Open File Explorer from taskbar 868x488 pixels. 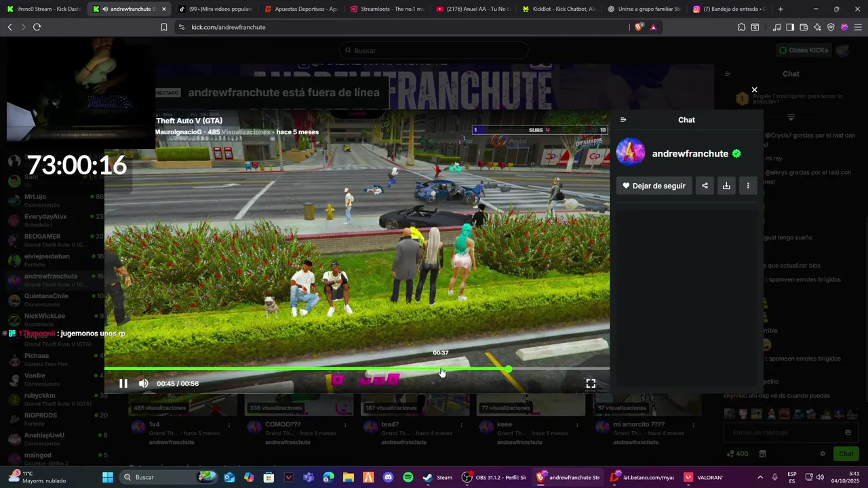coord(348,477)
